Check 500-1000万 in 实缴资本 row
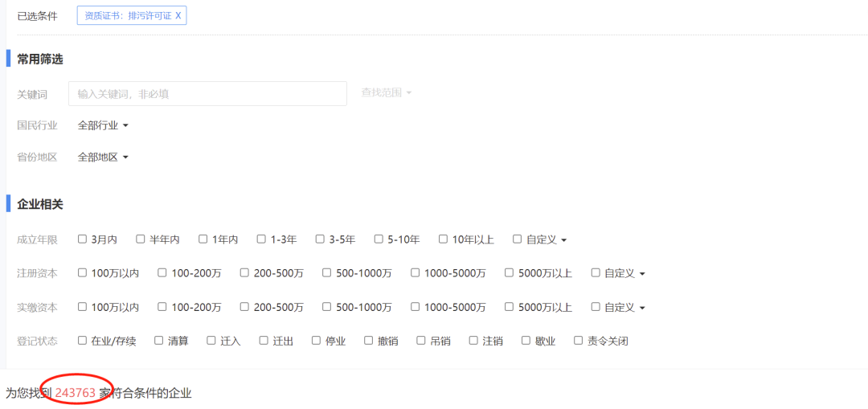 click(326, 307)
